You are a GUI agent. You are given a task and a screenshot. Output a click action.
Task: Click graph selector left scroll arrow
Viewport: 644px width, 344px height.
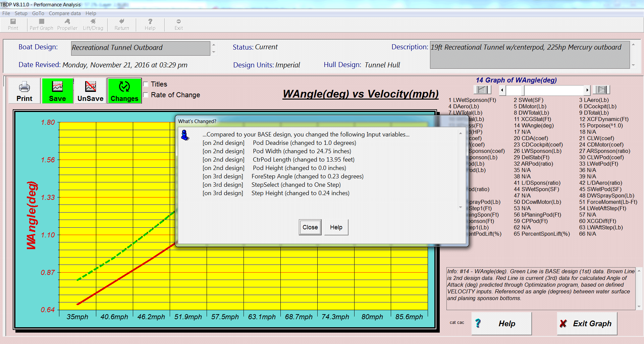click(502, 90)
